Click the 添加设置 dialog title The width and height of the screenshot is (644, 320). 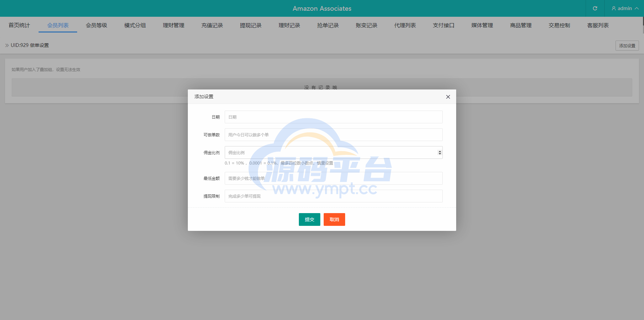[204, 97]
